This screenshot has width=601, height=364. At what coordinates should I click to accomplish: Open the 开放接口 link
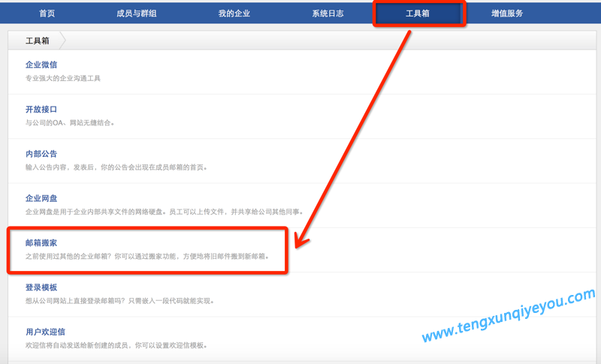tap(41, 109)
